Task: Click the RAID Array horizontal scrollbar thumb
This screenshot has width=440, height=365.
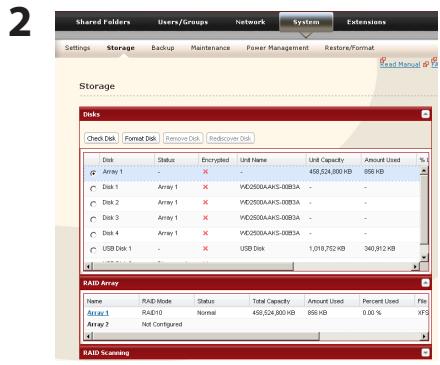Action: (x=206, y=336)
